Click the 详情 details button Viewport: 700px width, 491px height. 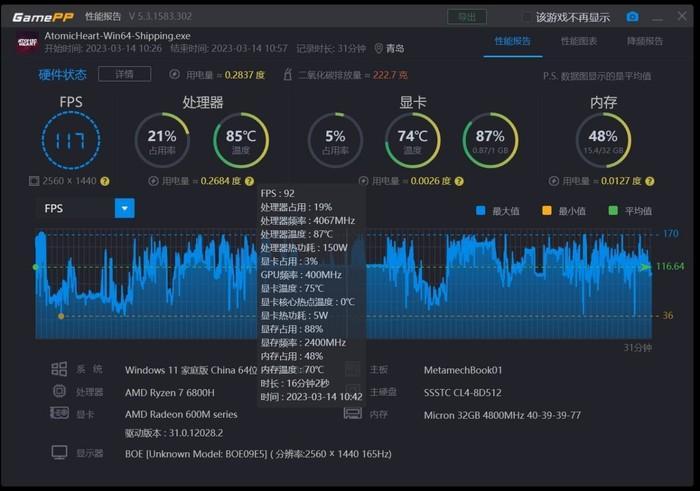(x=125, y=74)
